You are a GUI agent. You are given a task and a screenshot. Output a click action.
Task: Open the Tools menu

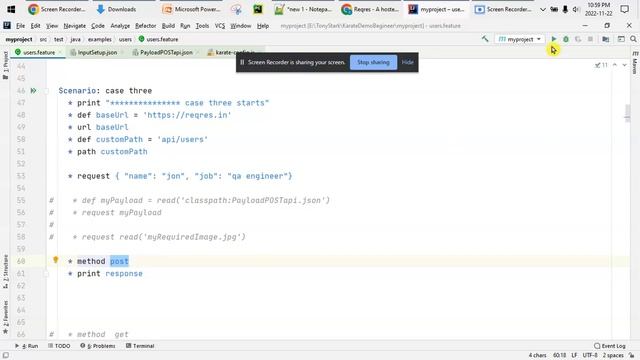pos(202,26)
